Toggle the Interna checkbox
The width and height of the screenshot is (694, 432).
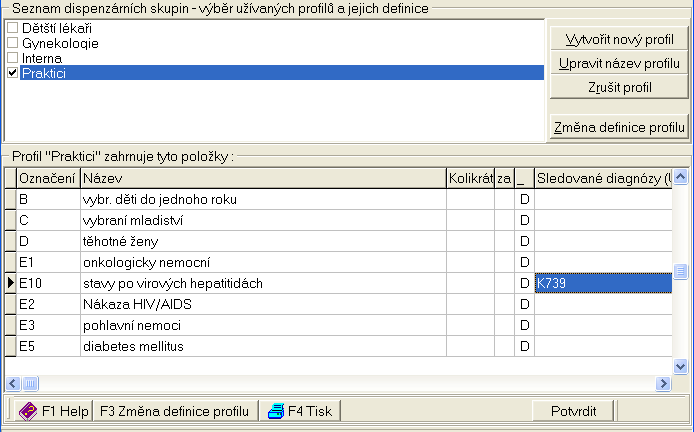click(12, 58)
